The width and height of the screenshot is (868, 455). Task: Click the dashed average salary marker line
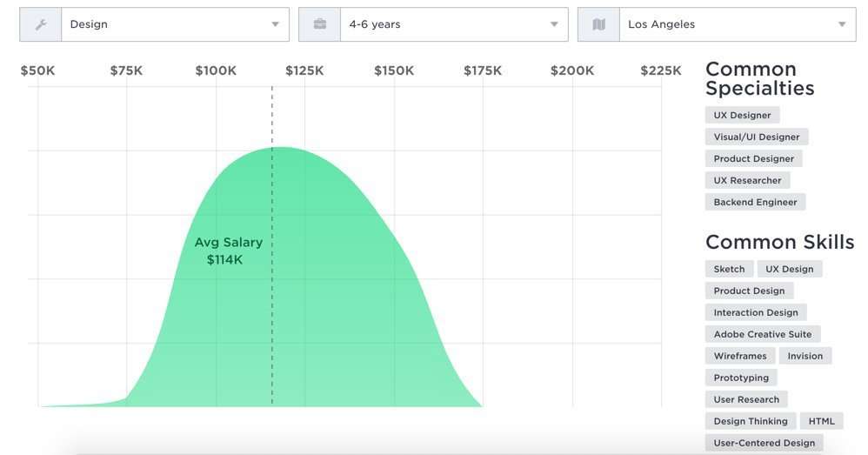pos(272,246)
